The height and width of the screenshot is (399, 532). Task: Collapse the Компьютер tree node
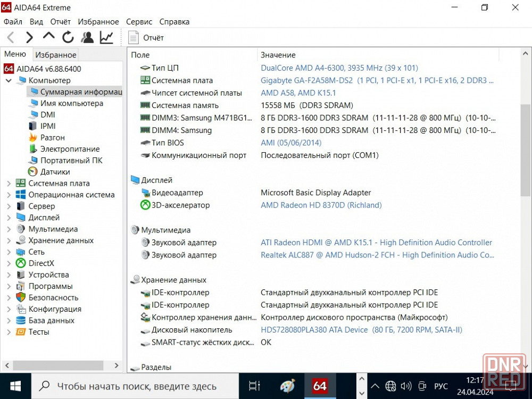9,80
